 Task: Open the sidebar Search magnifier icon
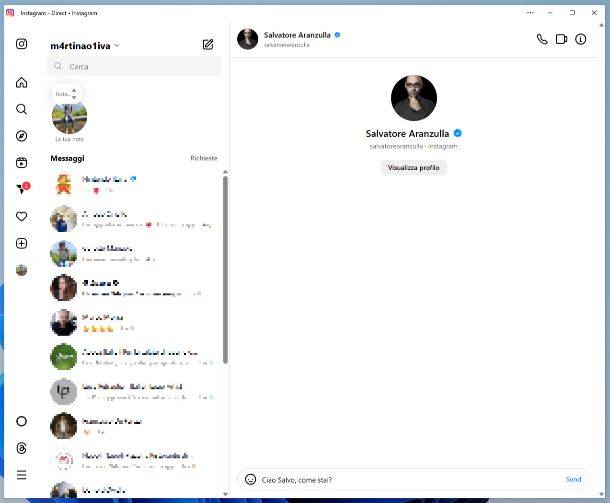click(x=21, y=109)
